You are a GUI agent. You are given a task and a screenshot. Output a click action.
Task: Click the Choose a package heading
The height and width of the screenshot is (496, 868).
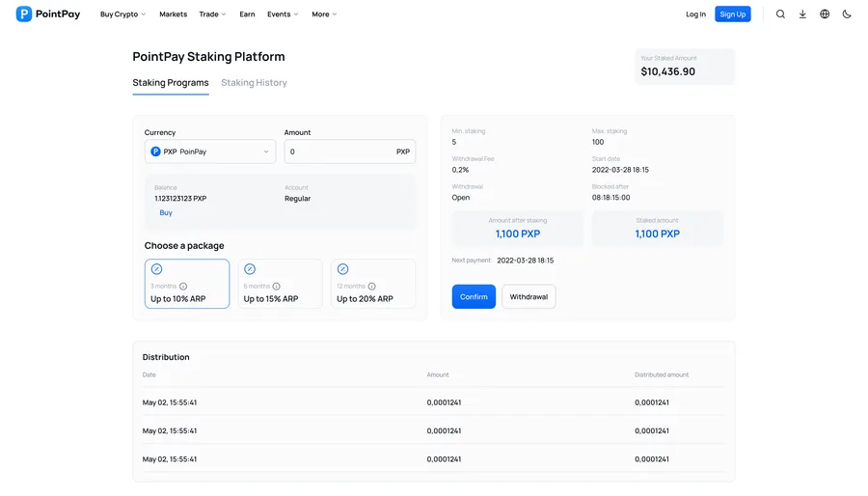(184, 246)
